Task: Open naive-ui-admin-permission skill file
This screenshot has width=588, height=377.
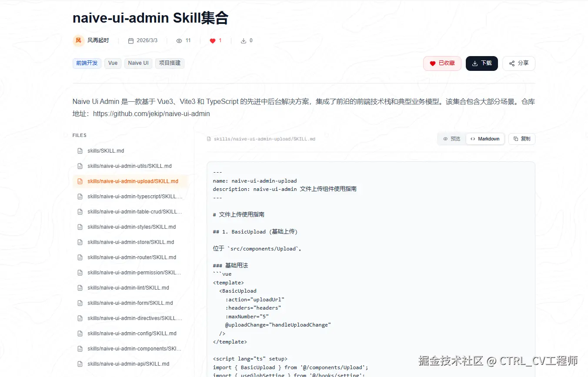Action: pyautogui.click(x=130, y=273)
